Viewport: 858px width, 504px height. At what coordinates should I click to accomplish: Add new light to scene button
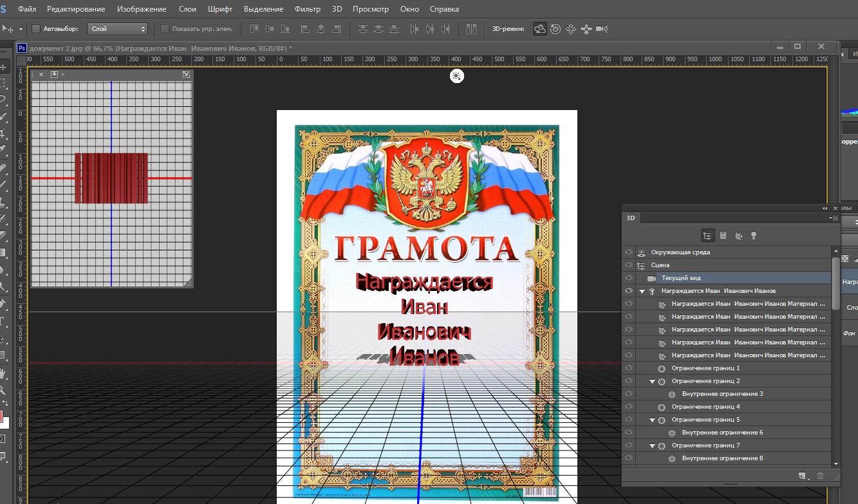click(x=802, y=476)
